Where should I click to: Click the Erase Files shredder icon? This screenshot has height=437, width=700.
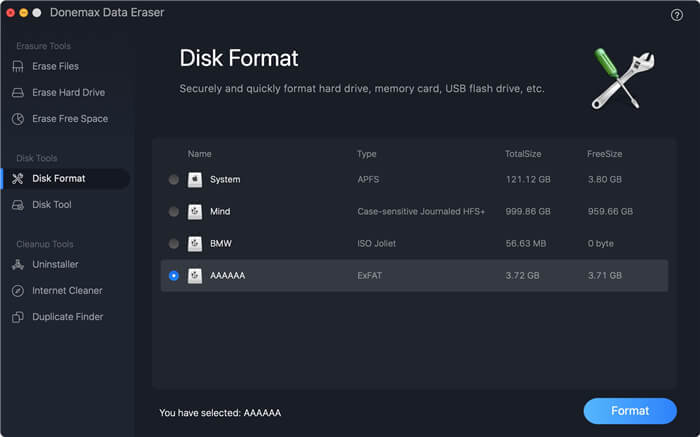coord(18,67)
